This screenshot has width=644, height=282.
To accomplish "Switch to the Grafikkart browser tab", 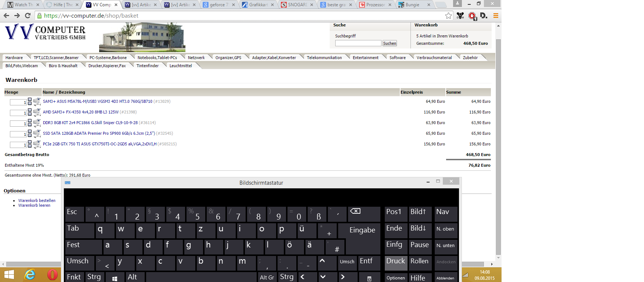I will [x=258, y=5].
